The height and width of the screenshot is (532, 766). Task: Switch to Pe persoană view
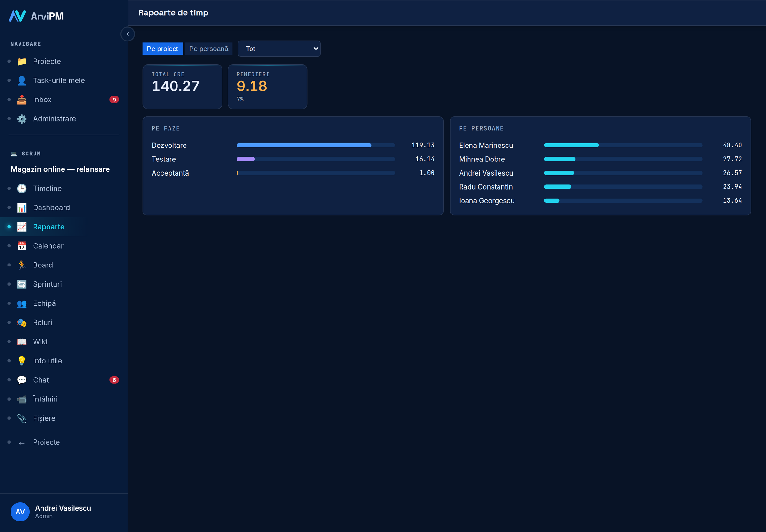click(x=209, y=49)
